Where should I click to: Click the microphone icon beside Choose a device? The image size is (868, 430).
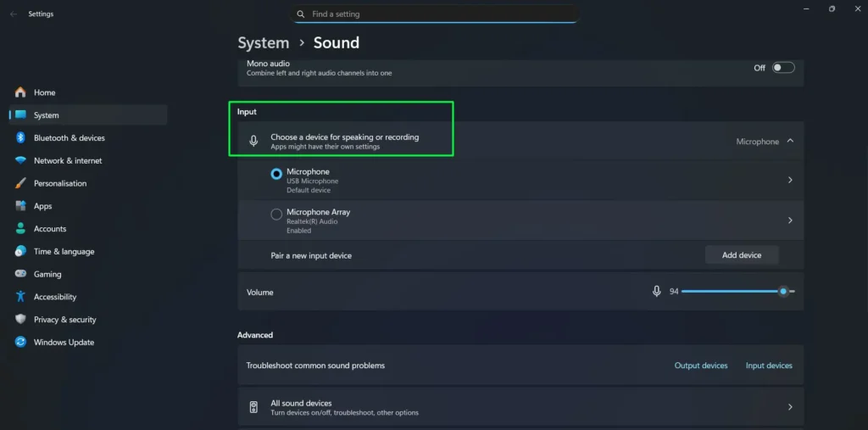pyautogui.click(x=253, y=142)
